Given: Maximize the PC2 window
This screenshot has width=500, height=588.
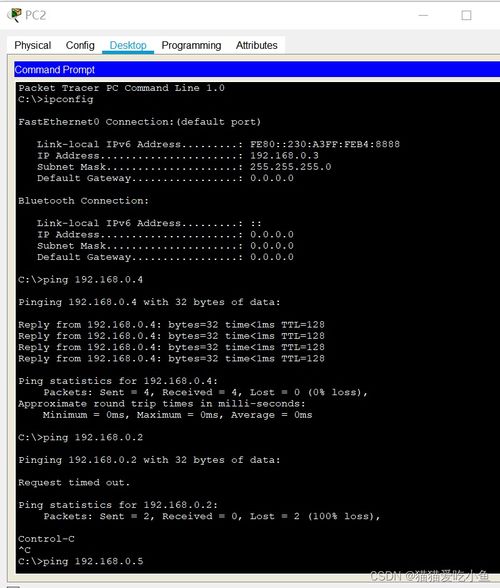Looking at the screenshot, I should click(x=466, y=15).
